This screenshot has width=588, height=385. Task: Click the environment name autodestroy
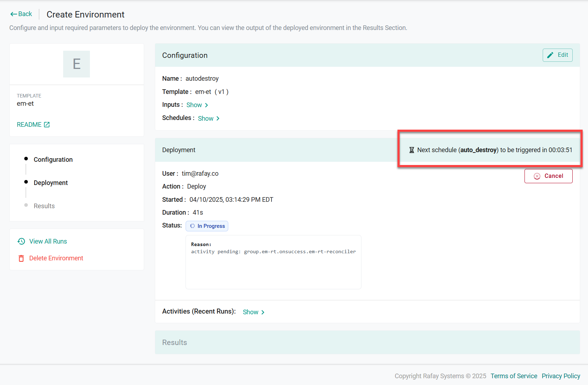point(202,79)
